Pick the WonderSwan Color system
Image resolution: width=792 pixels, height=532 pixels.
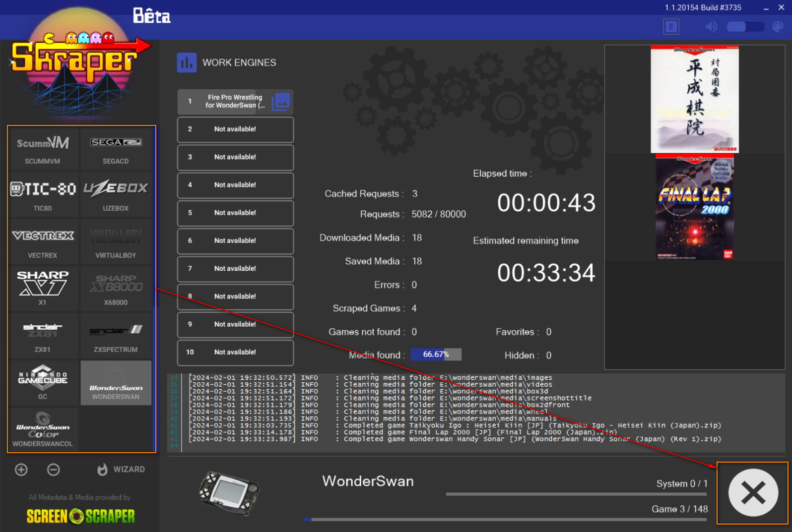[43, 430]
